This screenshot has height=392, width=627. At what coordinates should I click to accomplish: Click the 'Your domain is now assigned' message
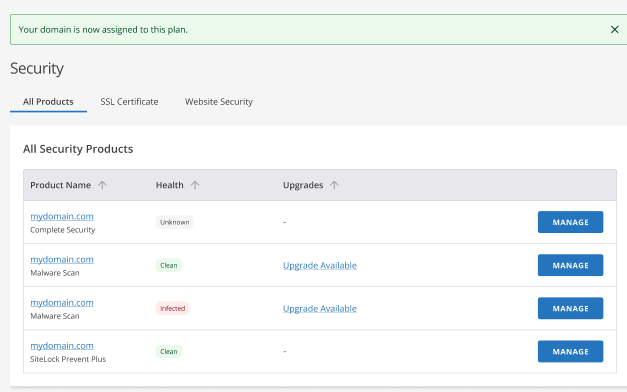click(x=103, y=30)
